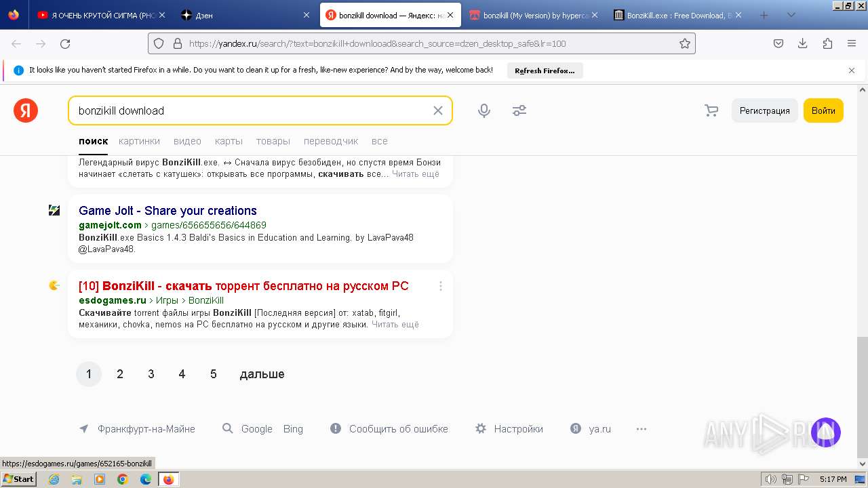Clear the Yandex search query
868x488 pixels.
438,110
